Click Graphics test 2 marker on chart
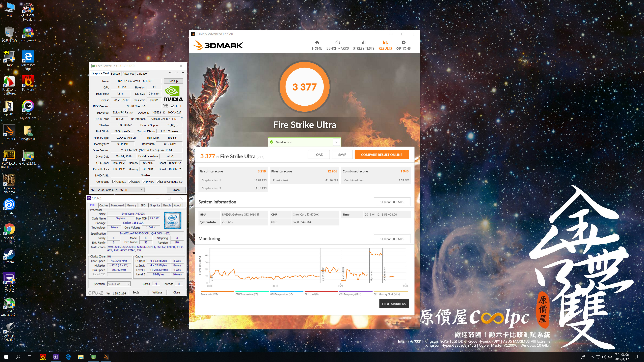This screenshot has width=644, height=362. click(343, 274)
